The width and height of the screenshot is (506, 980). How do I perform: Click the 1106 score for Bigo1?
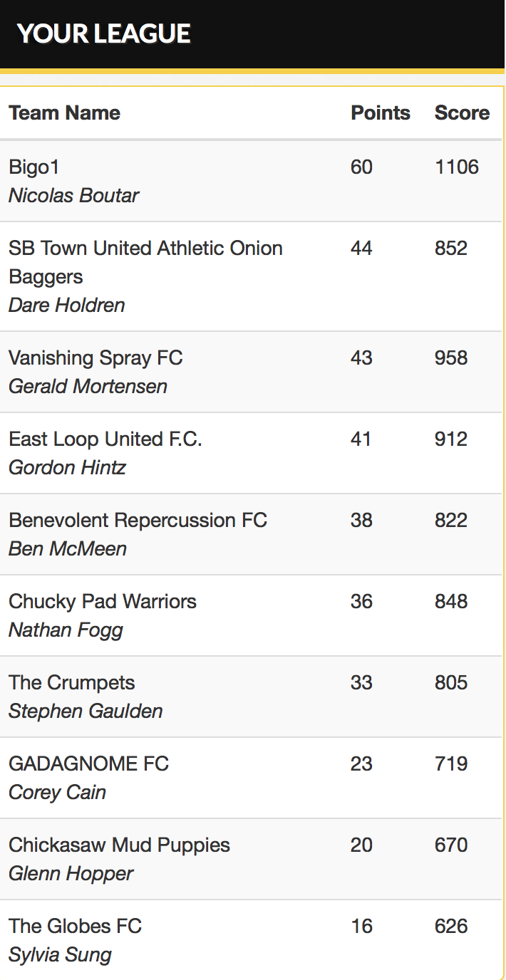tap(457, 167)
